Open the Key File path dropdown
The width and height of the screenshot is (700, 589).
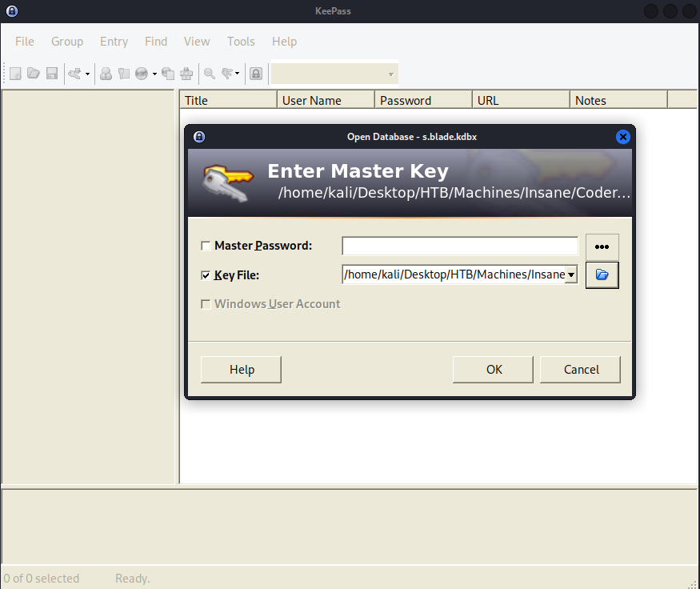(571, 274)
